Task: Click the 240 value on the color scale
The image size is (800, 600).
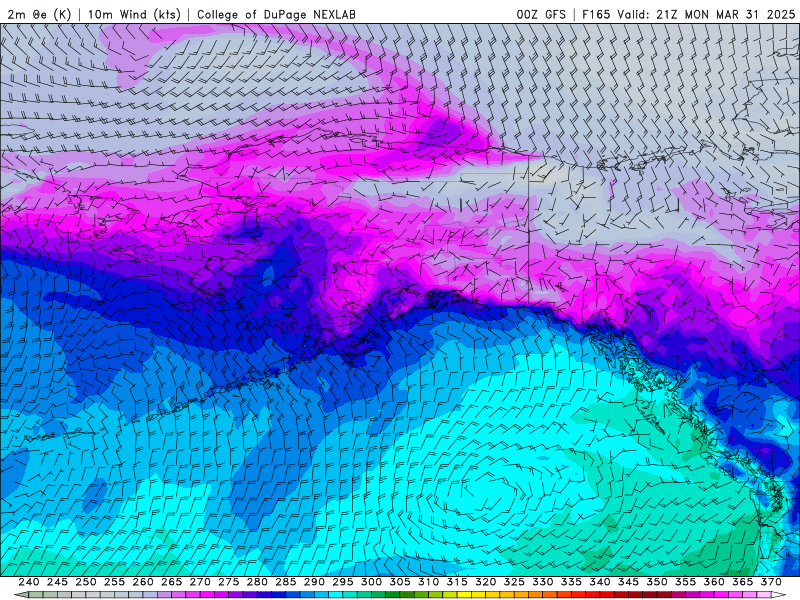Action: 29,582
